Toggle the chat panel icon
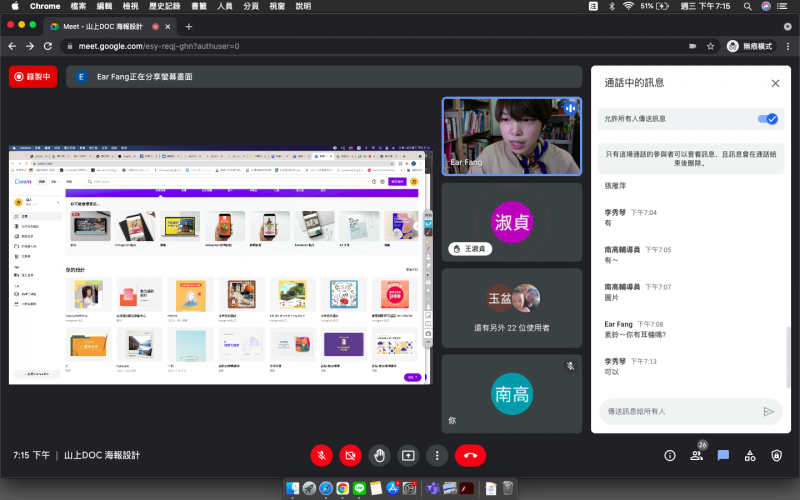Viewport: 800px width, 500px height. (723, 456)
